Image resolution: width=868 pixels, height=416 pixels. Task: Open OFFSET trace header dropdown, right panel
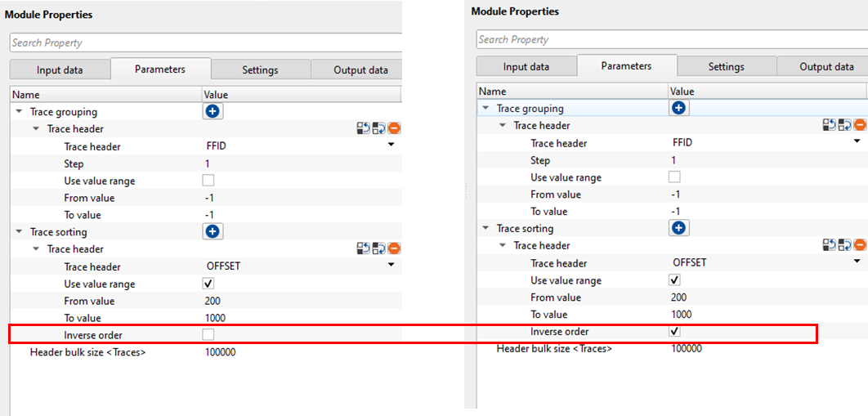pos(857,262)
